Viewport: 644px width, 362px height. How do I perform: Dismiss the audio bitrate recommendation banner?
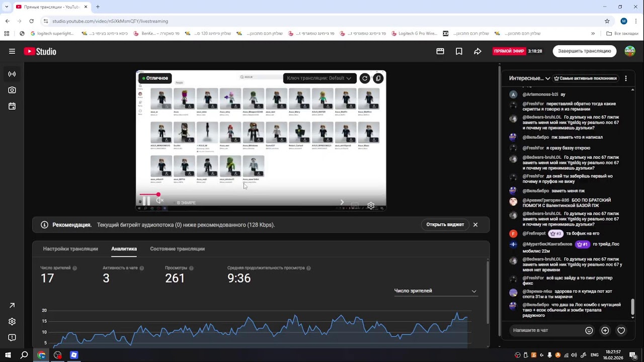tap(475, 225)
